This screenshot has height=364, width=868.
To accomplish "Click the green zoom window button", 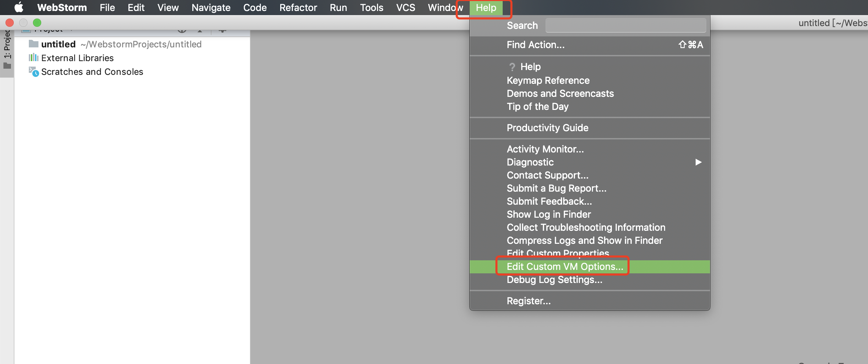I will 37,23.
